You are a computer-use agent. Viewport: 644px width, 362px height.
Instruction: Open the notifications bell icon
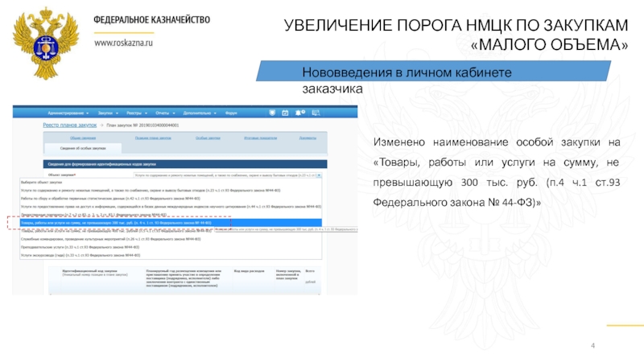pyautogui.click(x=299, y=113)
